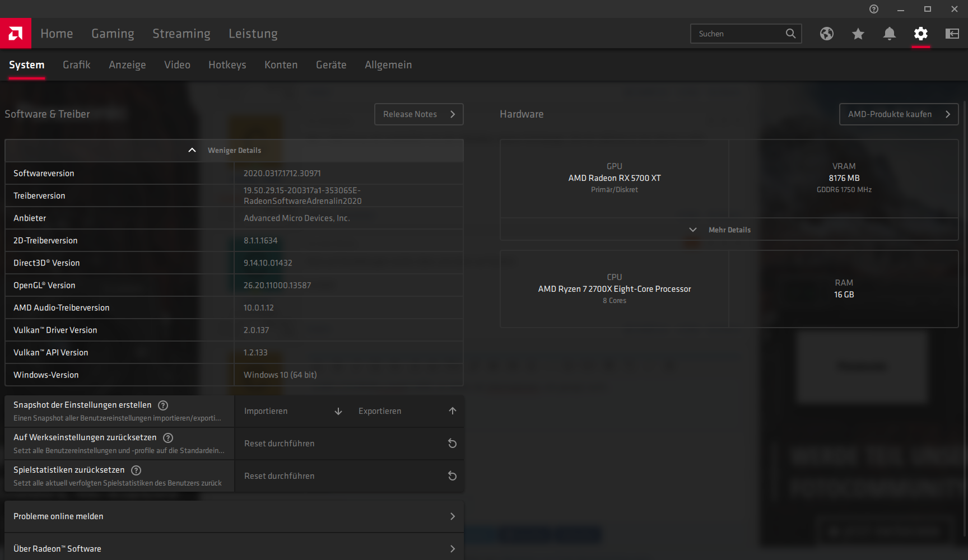This screenshot has height=560, width=968.
Task: Show help for Spielstatistiken zurücksetzen
Action: 136,470
